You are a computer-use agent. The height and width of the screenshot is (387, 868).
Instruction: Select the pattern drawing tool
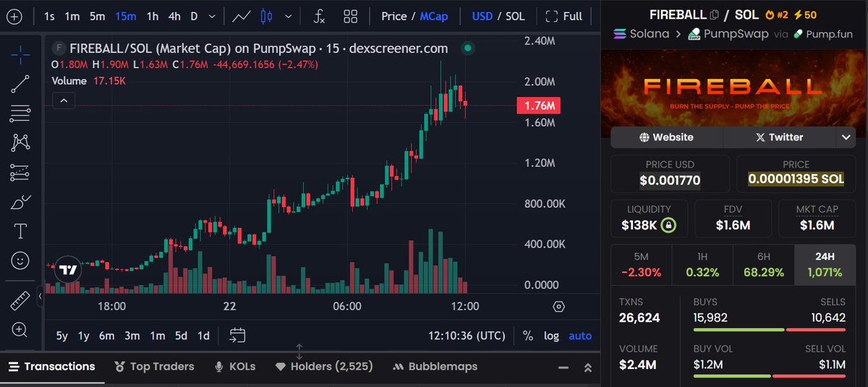pyautogui.click(x=20, y=143)
